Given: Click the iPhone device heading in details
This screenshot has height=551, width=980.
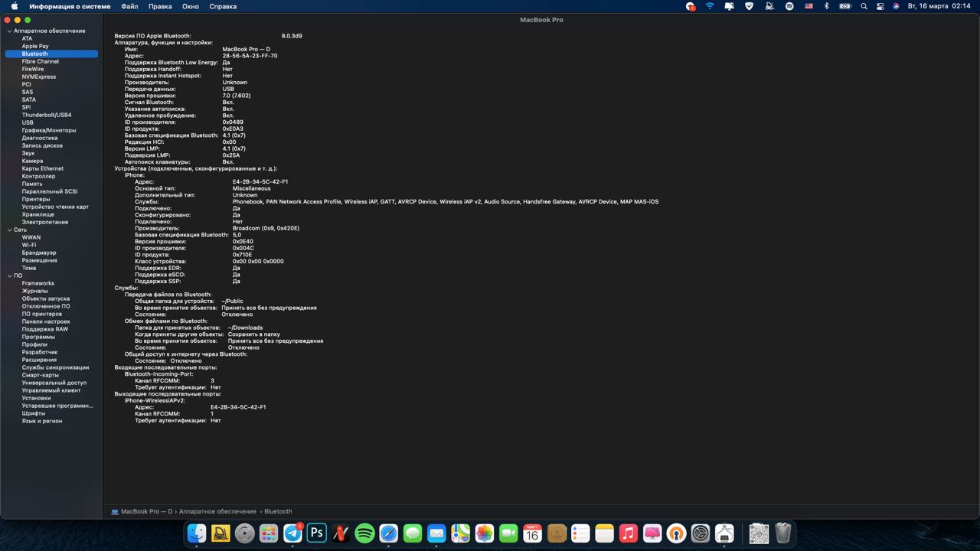Looking at the screenshot, I should 134,175.
